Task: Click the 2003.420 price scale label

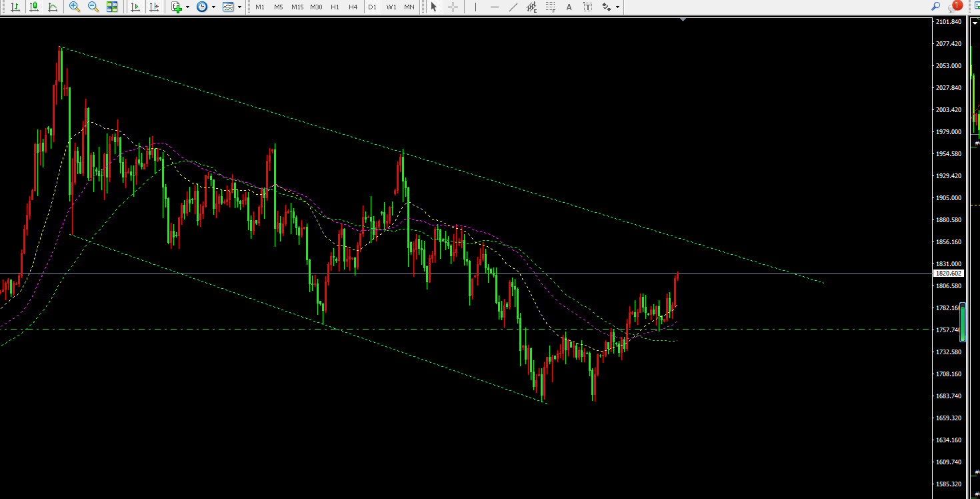Action: coord(949,110)
